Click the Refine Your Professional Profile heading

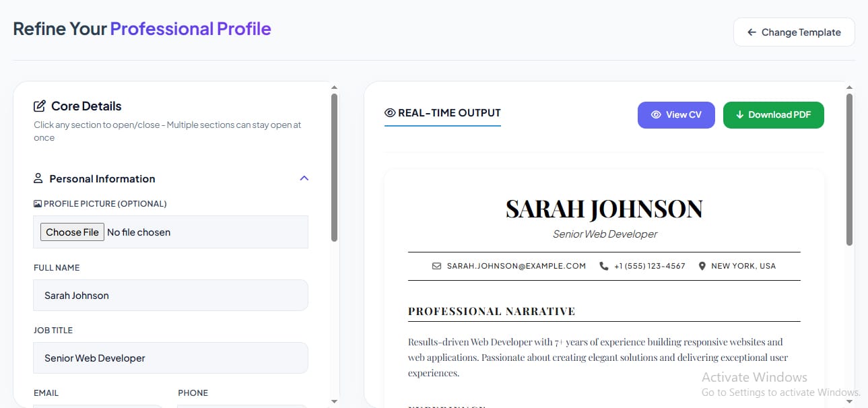click(142, 29)
